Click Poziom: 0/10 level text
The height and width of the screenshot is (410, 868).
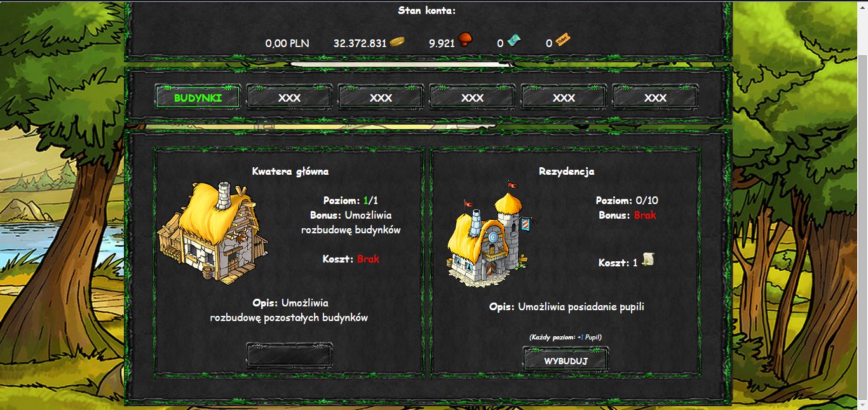coord(627,200)
